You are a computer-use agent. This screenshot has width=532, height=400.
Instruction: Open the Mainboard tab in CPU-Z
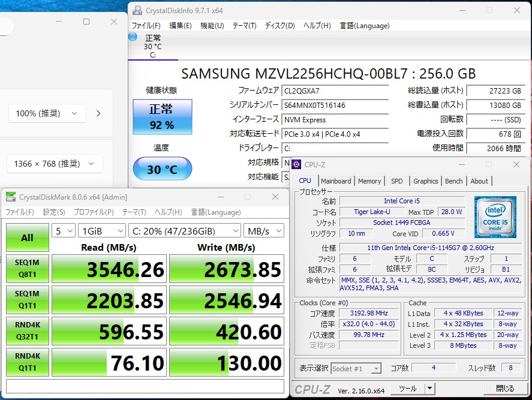tap(336, 181)
